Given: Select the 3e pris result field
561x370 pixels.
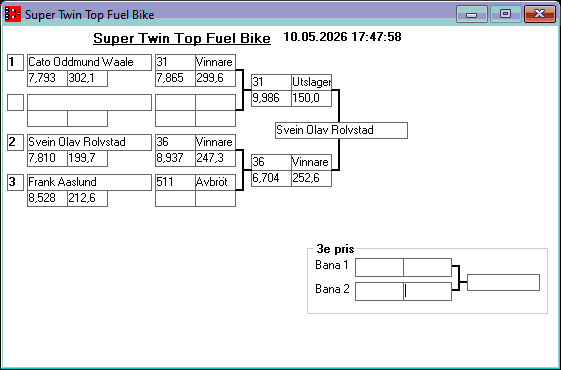Looking at the screenshot, I should click(x=503, y=282).
